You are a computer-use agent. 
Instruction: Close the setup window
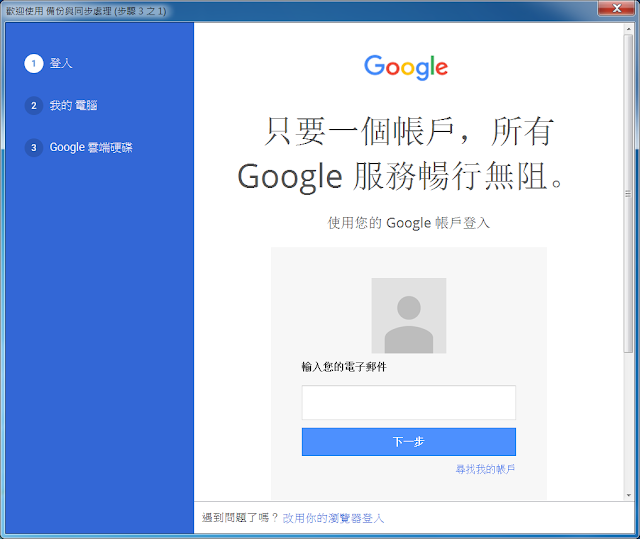point(617,8)
